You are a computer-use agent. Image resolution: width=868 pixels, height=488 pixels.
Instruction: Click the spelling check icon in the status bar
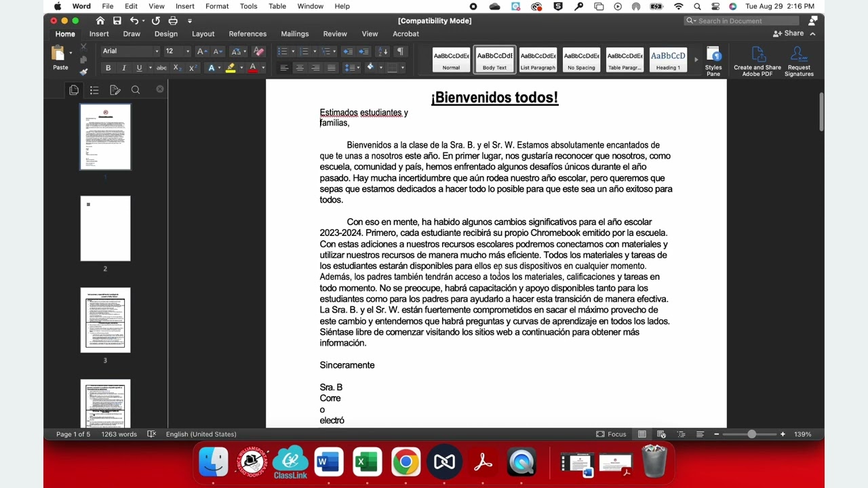tap(152, 434)
